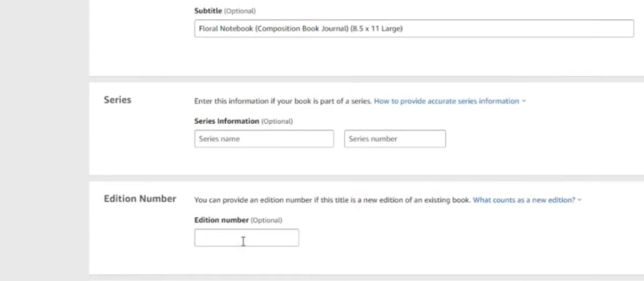Click the 'Edition Number' section heading
The image size is (644, 281).
point(140,198)
